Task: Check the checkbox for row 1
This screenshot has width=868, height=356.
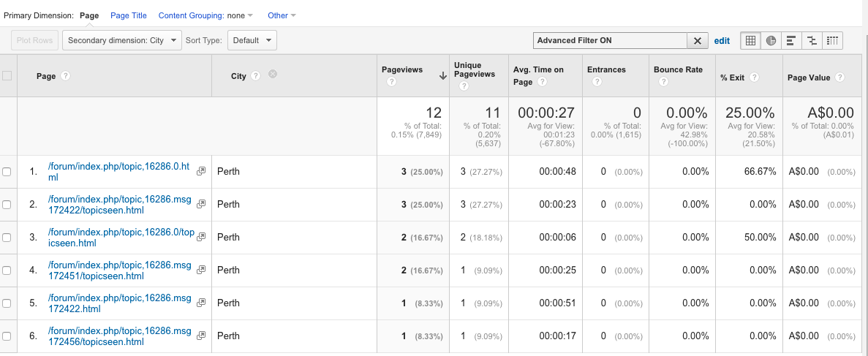Action: point(7,172)
